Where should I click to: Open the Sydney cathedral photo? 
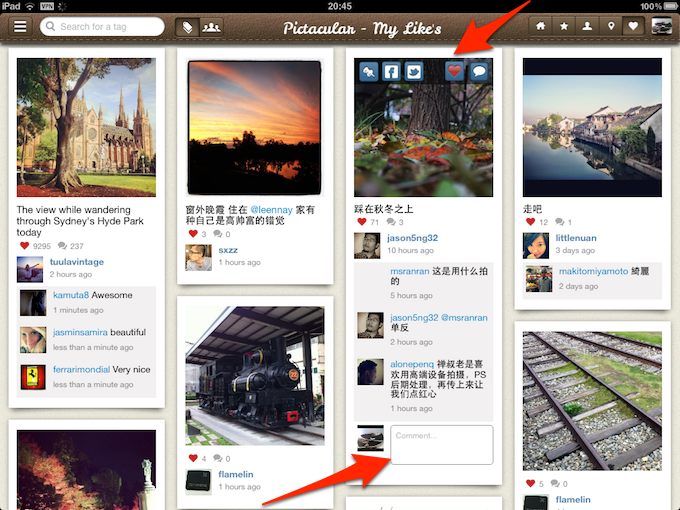coord(86,127)
